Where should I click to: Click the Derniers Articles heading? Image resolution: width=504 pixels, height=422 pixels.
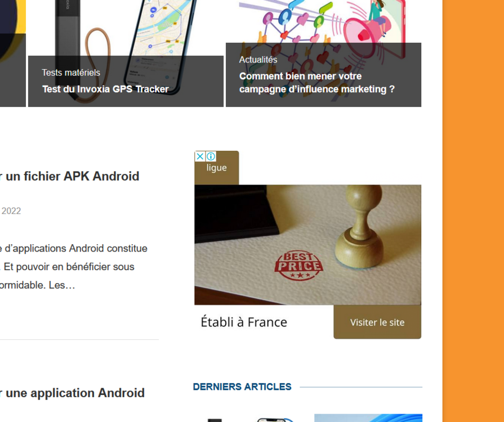242,387
